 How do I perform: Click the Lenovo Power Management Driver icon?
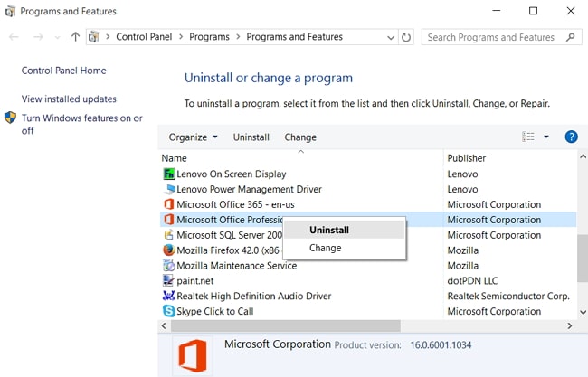169,189
